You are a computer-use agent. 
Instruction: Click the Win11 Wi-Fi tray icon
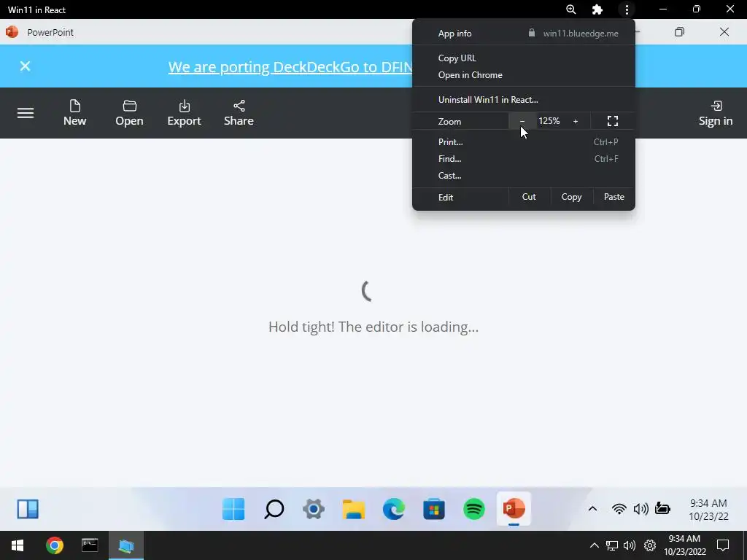pyautogui.click(x=619, y=509)
